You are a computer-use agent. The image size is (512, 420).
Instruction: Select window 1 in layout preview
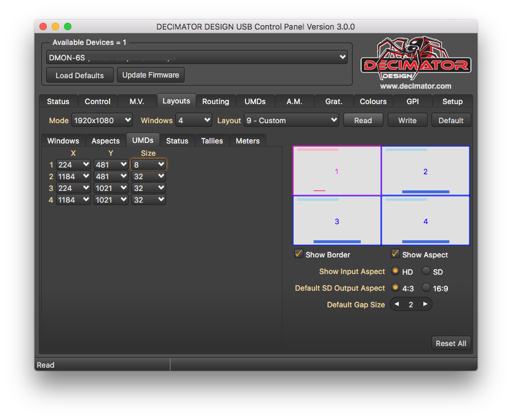coord(337,171)
